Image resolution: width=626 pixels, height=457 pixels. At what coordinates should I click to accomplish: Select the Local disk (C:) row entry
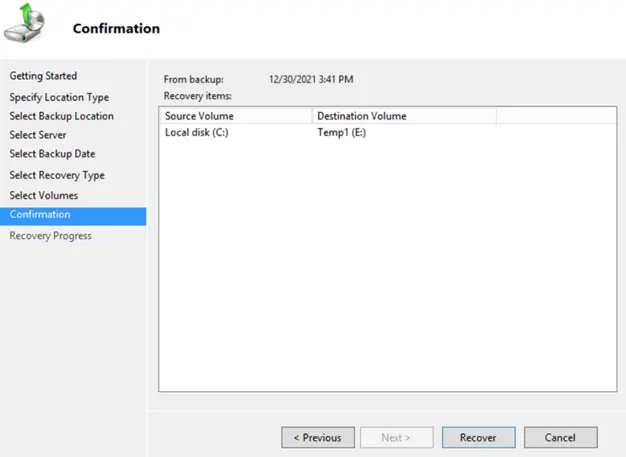tap(196, 133)
